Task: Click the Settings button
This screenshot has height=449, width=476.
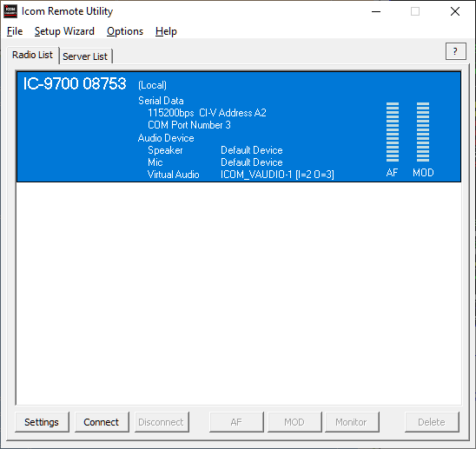Action: pyautogui.click(x=42, y=422)
